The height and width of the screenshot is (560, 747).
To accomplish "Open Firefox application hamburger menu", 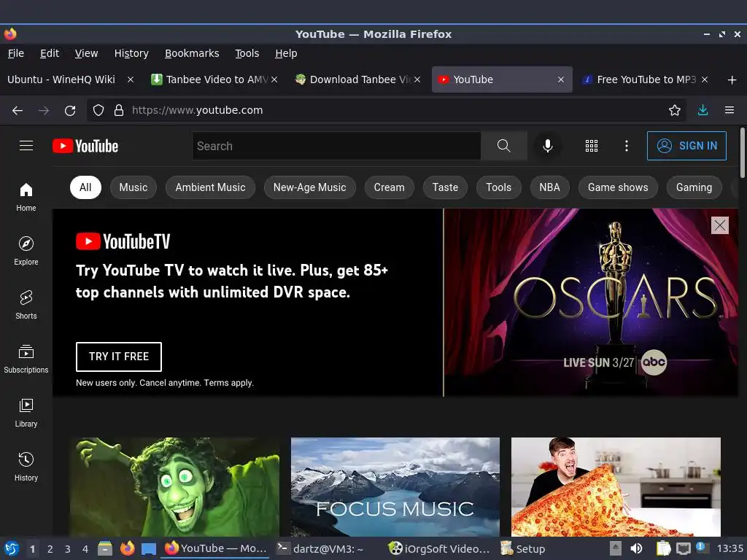I will click(729, 111).
